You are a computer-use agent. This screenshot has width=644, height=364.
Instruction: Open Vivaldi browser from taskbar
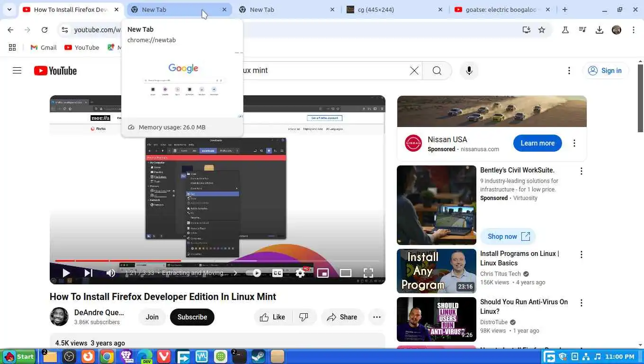click(164, 356)
